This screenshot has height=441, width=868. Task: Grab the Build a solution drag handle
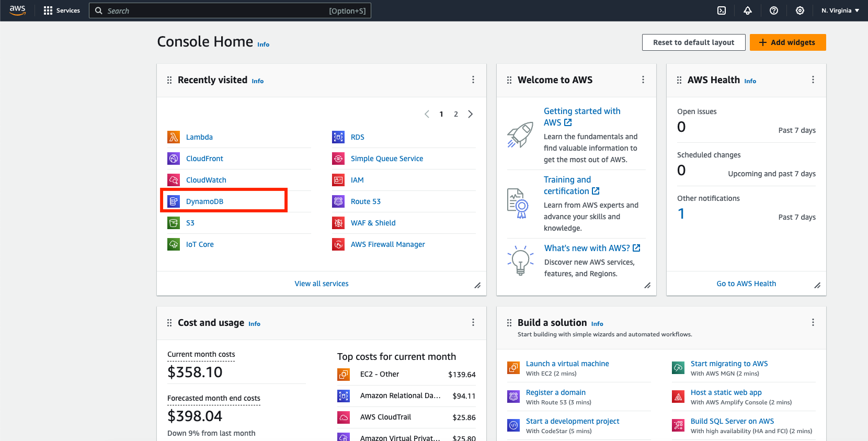pyautogui.click(x=509, y=323)
